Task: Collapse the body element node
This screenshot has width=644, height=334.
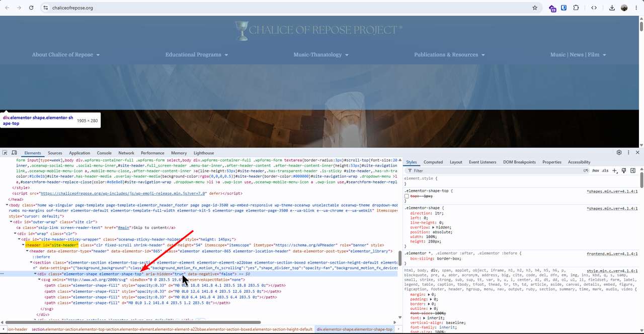Action: pos(7,205)
